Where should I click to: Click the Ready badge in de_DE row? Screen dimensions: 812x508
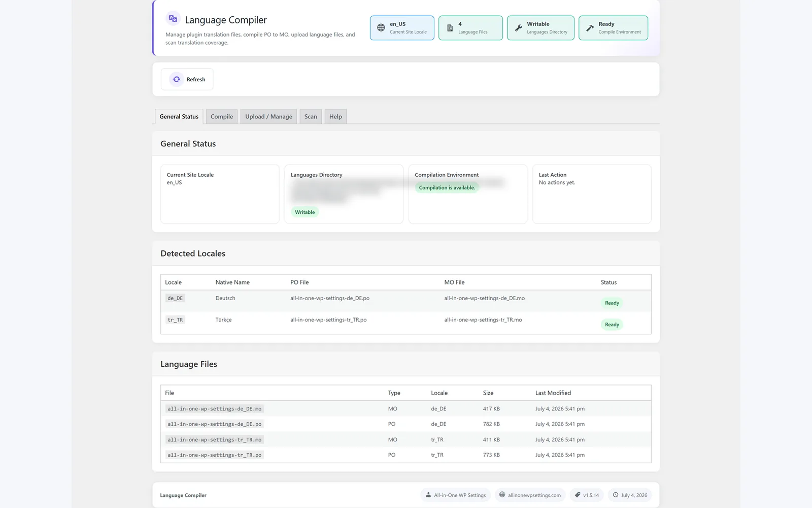coord(612,303)
